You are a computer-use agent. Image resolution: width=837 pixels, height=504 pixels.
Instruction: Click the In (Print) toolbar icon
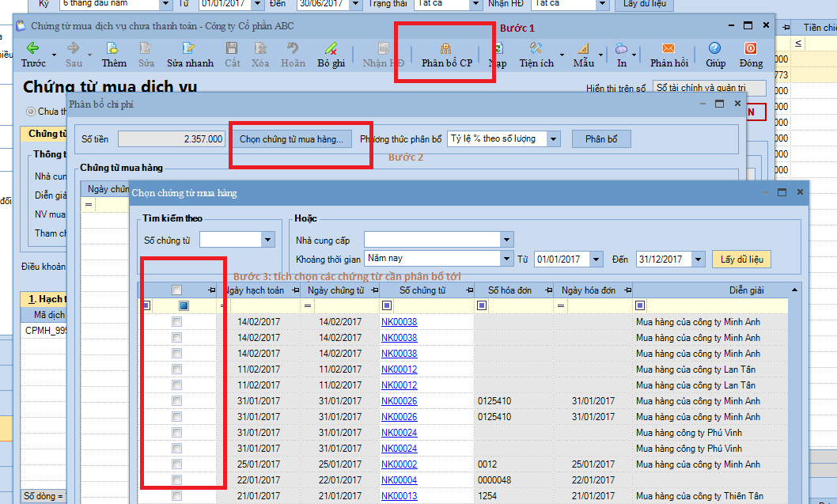click(x=622, y=49)
